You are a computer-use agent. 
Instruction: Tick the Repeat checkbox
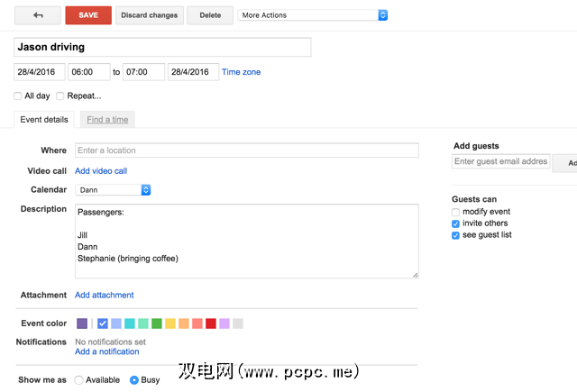point(60,96)
